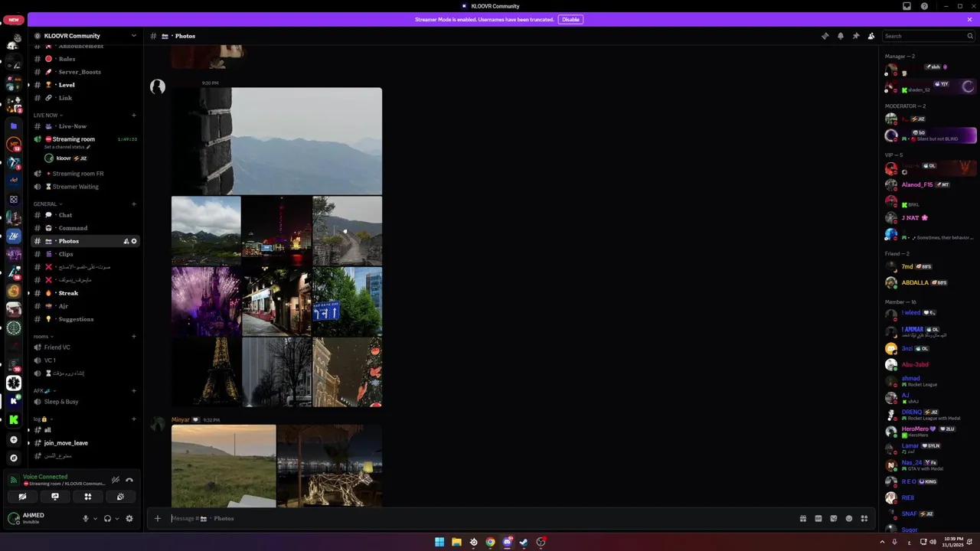Open the GIF picker
Screen dimensions: 980x551
[818, 518]
